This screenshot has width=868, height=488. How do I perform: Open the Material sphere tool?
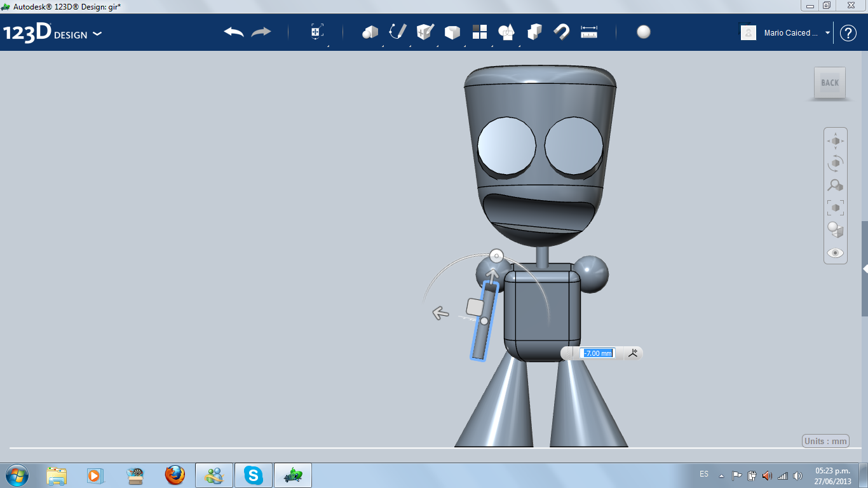tap(644, 32)
